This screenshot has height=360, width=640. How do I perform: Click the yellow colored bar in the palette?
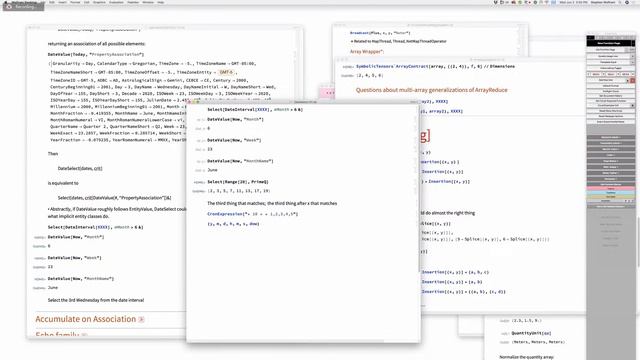point(611,196)
